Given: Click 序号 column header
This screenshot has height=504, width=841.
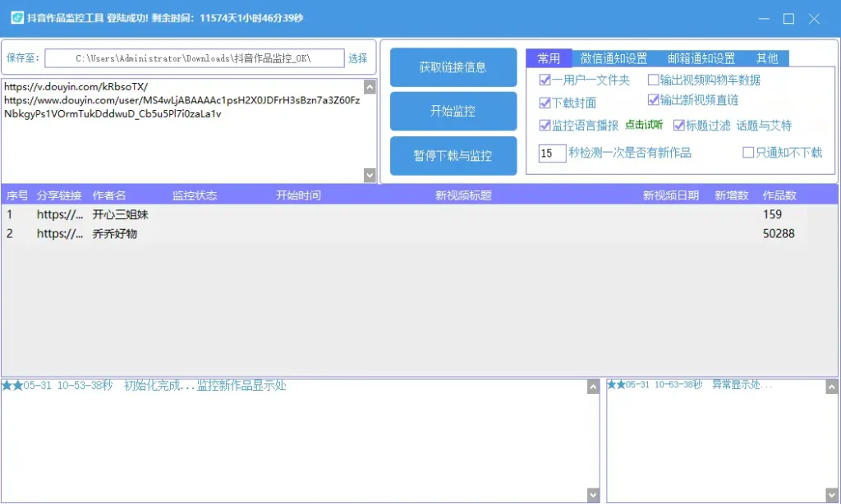Looking at the screenshot, I should pos(17,195).
